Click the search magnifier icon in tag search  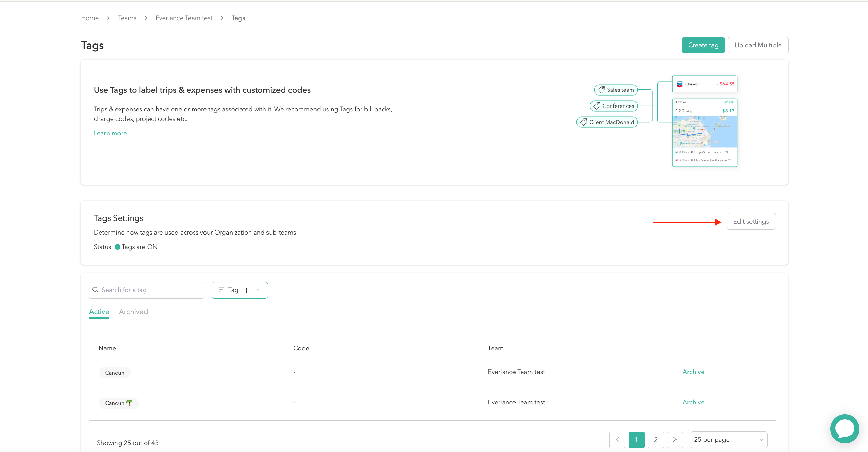(x=96, y=290)
